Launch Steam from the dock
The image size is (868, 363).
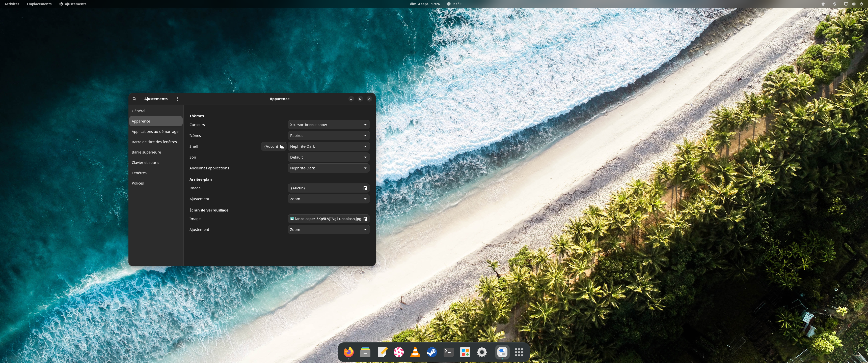[x=432, y=352]
